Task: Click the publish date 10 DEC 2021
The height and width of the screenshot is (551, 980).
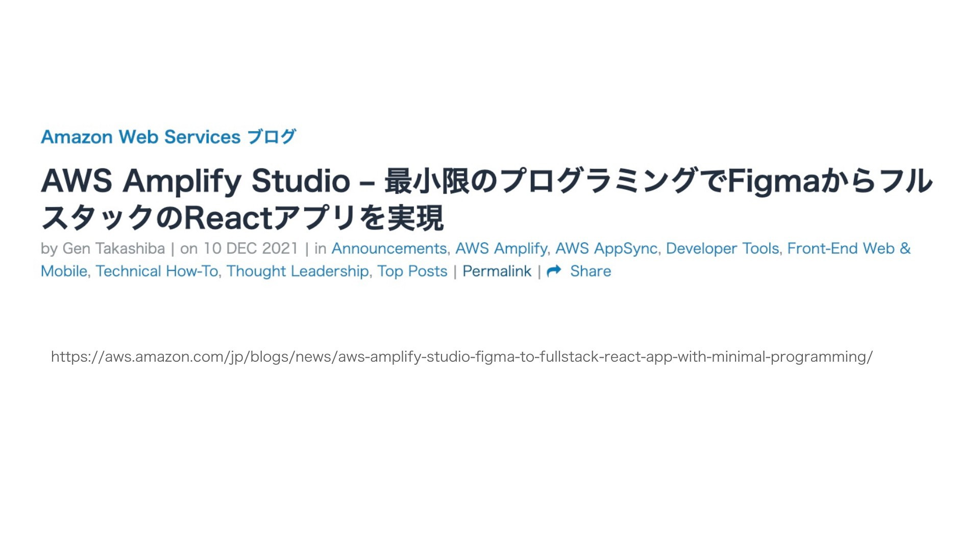Action: (251, 248)
